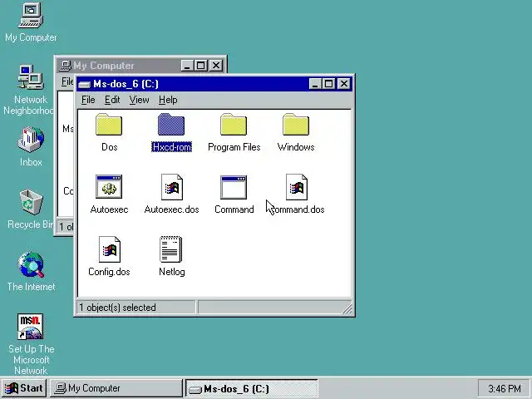Image resolution: width=532 pixels, height=399 pixels.
Task: Maximize the My Computer window
Action: pos(200,65)
